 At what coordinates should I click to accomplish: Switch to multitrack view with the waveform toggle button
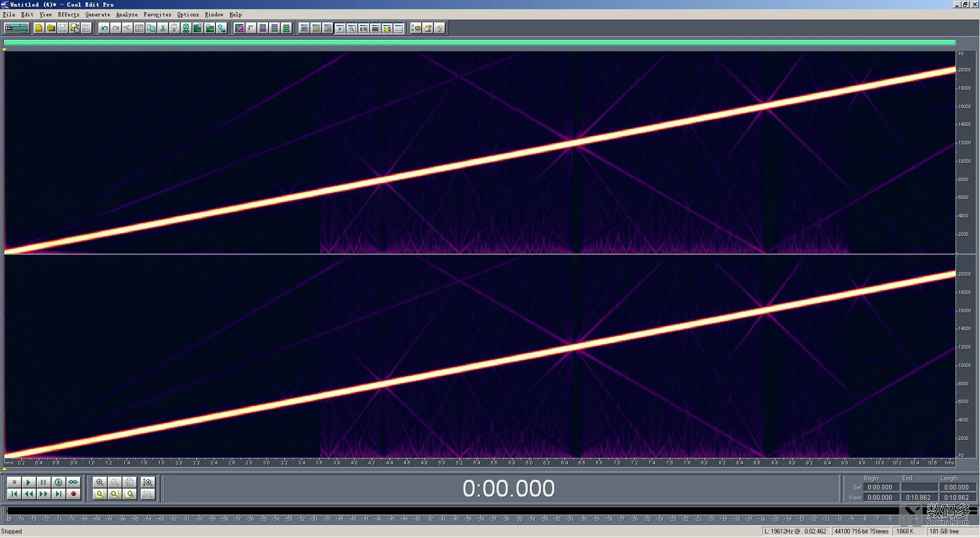coord(16,28)
